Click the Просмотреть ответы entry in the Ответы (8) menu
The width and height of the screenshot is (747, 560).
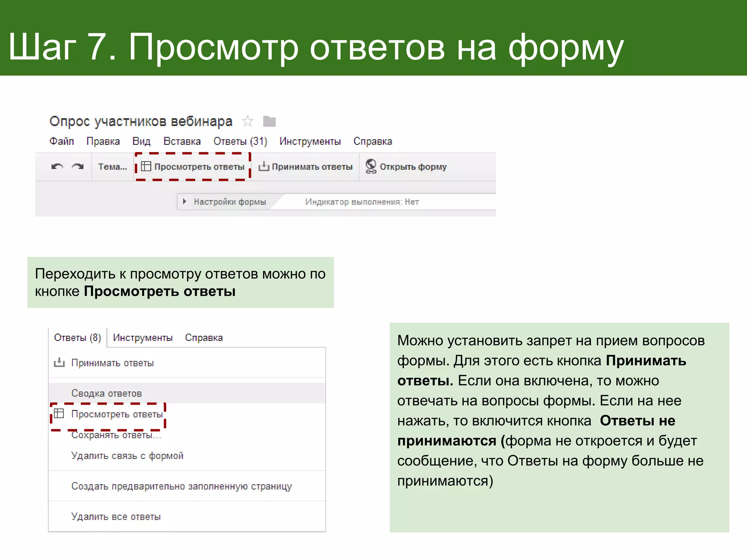187,414
